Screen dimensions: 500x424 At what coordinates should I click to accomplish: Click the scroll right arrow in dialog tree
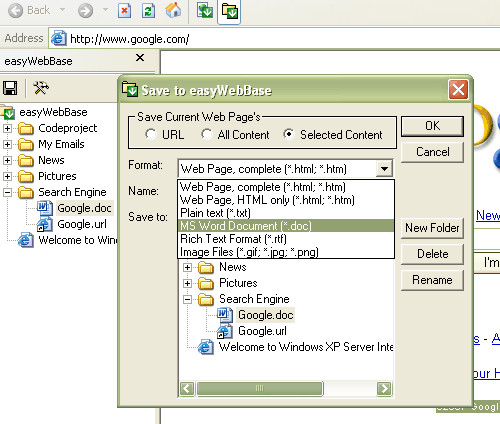pyautogui.click(x=384, y=389)
